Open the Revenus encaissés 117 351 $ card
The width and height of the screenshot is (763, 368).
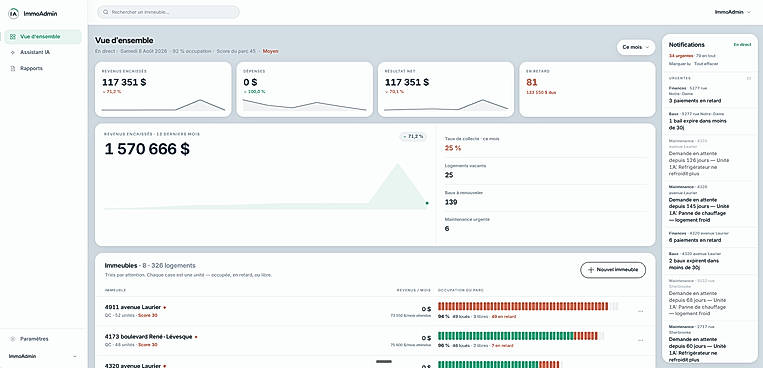(x=163, y=90)
